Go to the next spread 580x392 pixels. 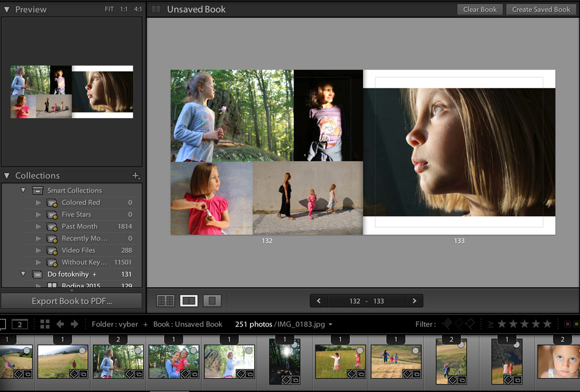(x=414, y=301)
